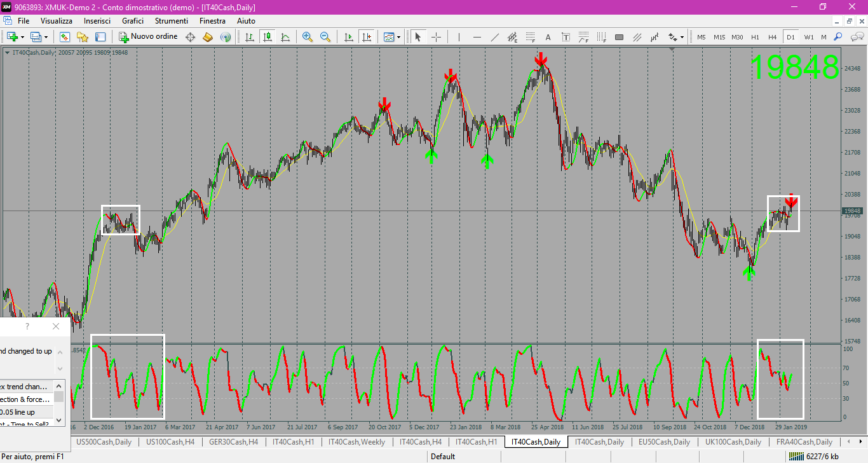Draw a Fibonacci arc tool
868x463 pixels.
[x=583, y=37]
